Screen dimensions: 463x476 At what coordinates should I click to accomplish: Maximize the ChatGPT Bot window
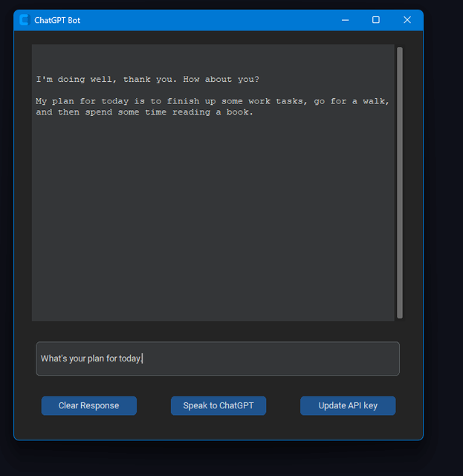(375, 20)
